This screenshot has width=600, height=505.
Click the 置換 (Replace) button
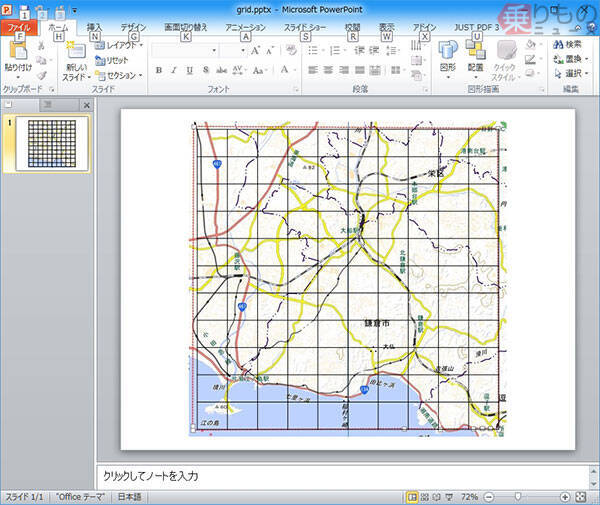(572, 59)
